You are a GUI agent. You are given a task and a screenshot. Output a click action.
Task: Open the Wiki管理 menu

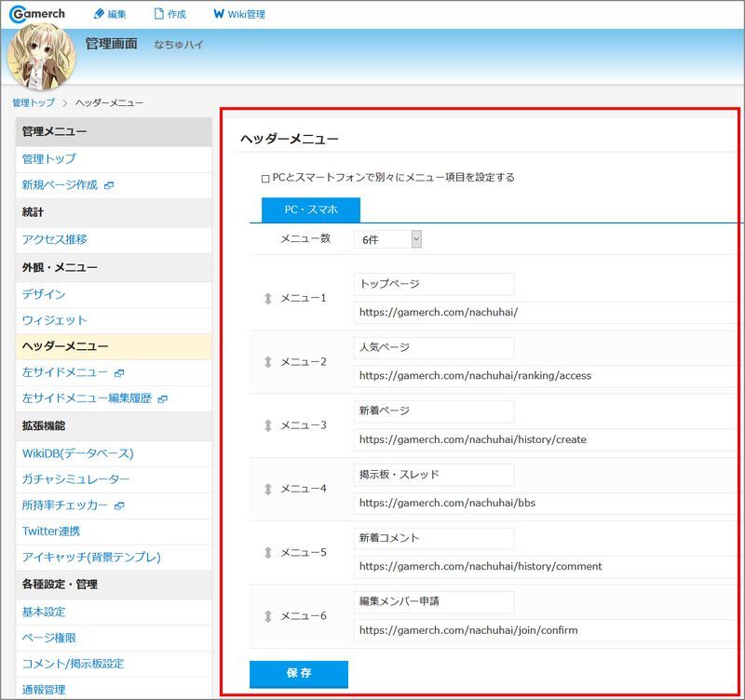coord(241,14)
